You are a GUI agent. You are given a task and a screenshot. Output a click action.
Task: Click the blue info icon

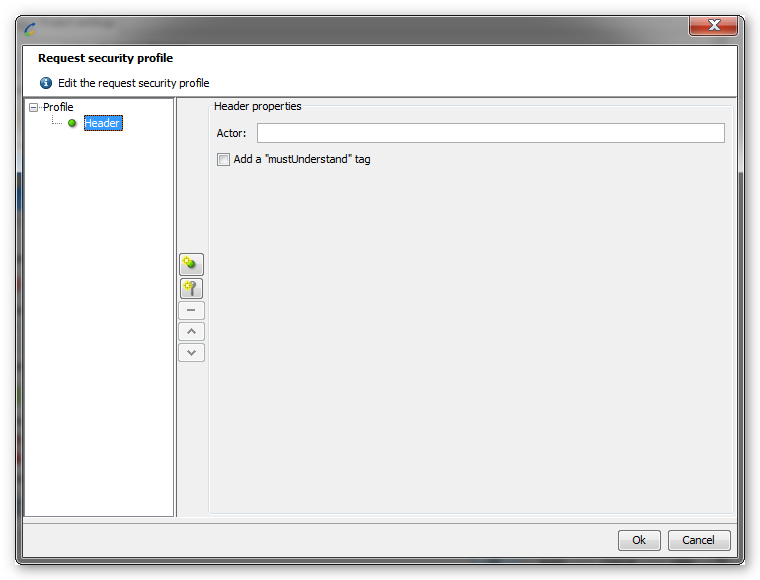(45, 83)
